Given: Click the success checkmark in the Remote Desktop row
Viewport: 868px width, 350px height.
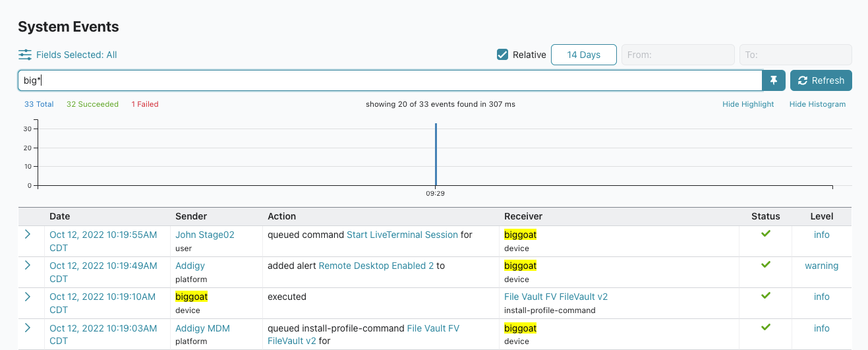Looking at the screenshot, I should tap(765, 265).
